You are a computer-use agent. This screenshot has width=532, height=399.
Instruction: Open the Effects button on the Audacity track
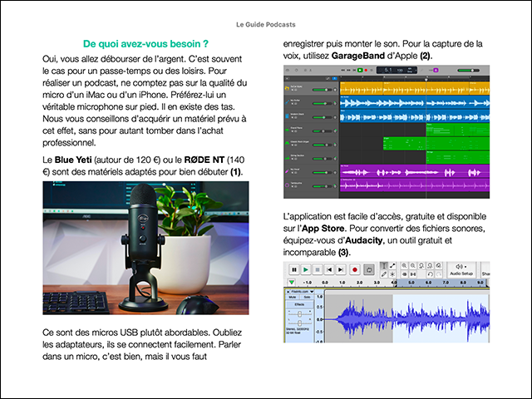(x=299, y=306)
